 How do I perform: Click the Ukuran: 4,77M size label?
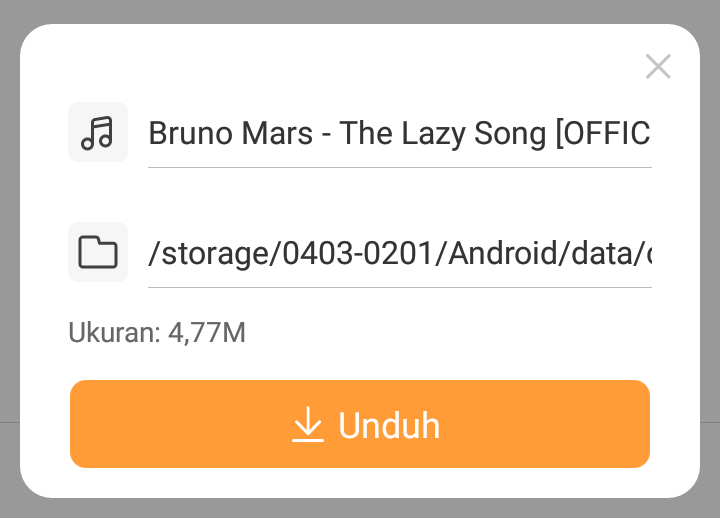(x=157, y=333)
